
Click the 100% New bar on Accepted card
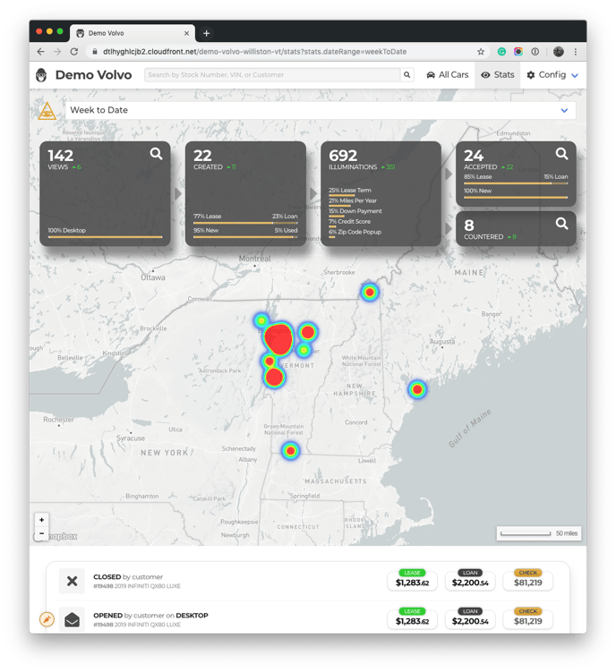pyautogui.click(x=516, y=197)
